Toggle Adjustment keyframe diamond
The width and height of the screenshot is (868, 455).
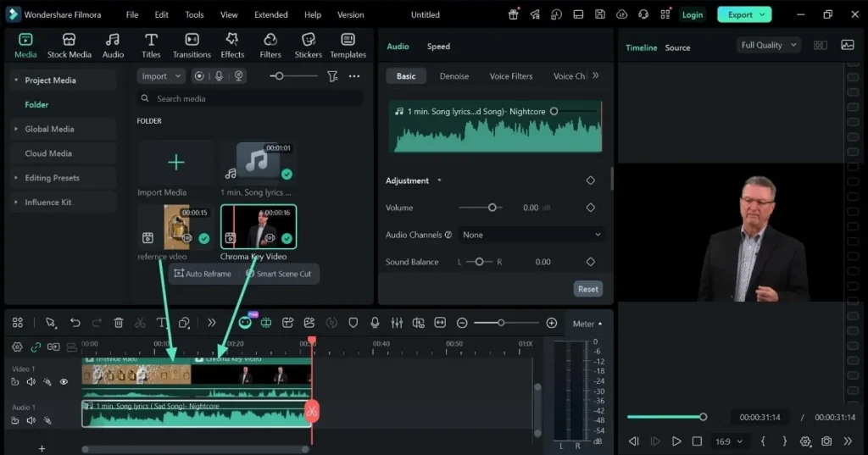(x=591, y=180)
